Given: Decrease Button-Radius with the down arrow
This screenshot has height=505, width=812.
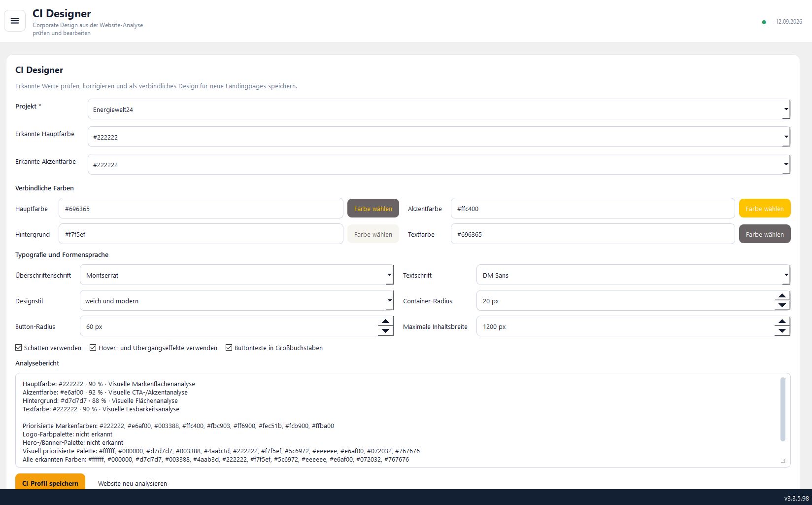Looking at the screenshot, I should point(386,331).
